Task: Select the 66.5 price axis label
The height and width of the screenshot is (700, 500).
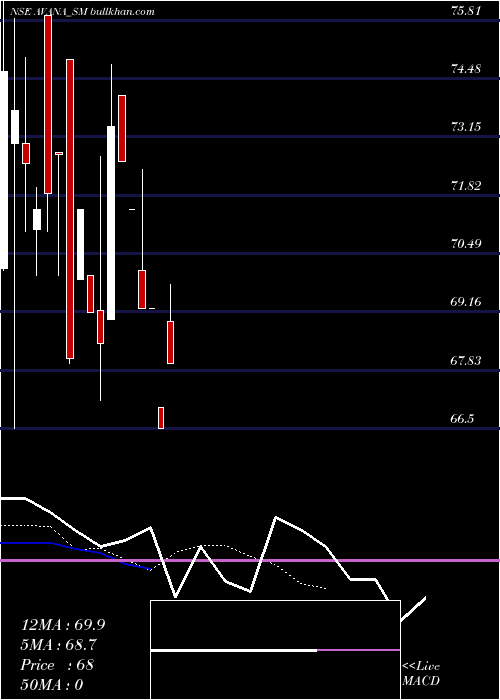Action: pos(462,419)
